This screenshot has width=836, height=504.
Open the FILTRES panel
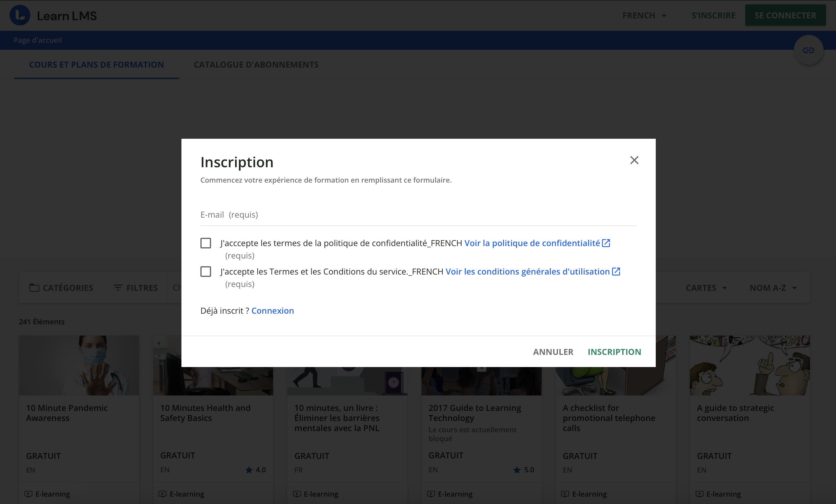tap(135, 288)
